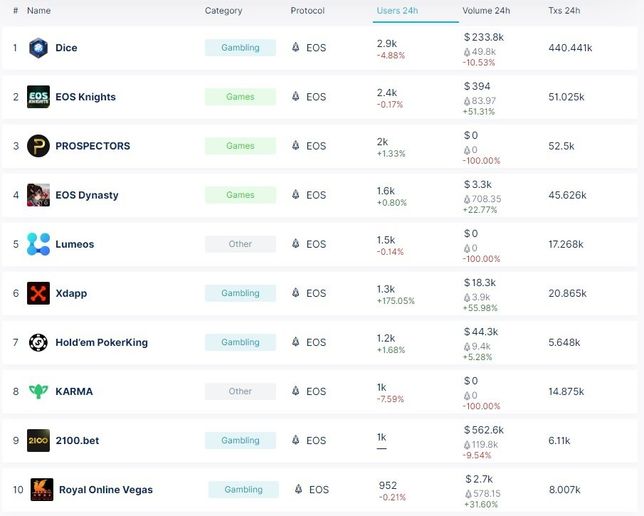Viewport: 644px width, 516px height.
Task: Click the Dice app logo icon
Action: [x=38, y=48]
